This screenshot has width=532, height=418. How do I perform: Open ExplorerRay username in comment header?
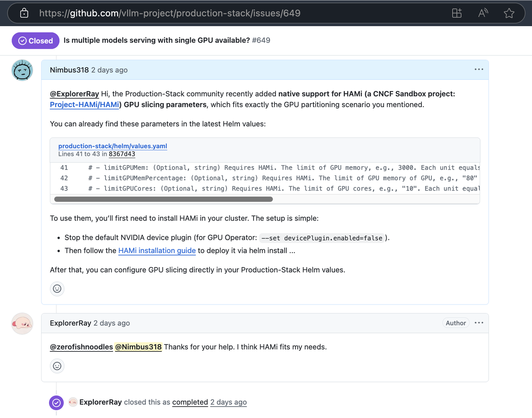click(x=70, y=323)
